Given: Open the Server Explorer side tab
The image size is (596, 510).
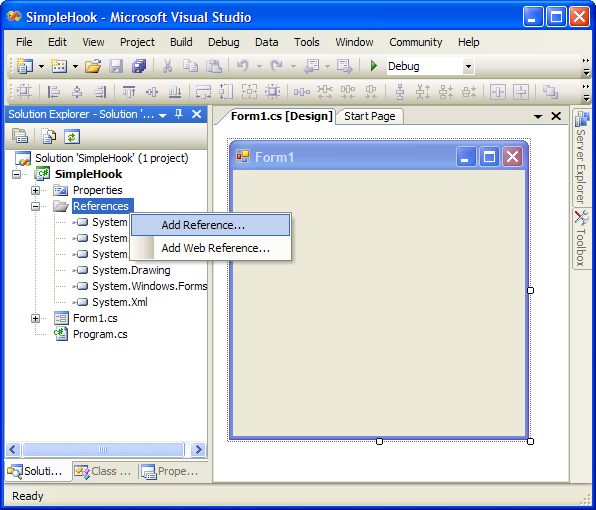Looking at the screenshot, I should tap(581, 157).
